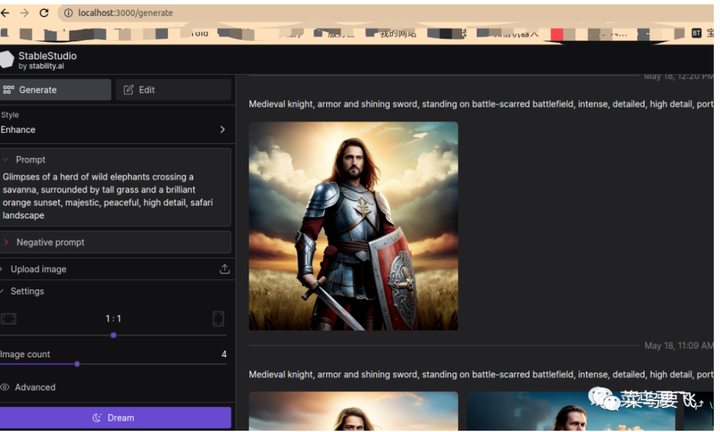Reload the page with the refresh icon

click(44, 13)
